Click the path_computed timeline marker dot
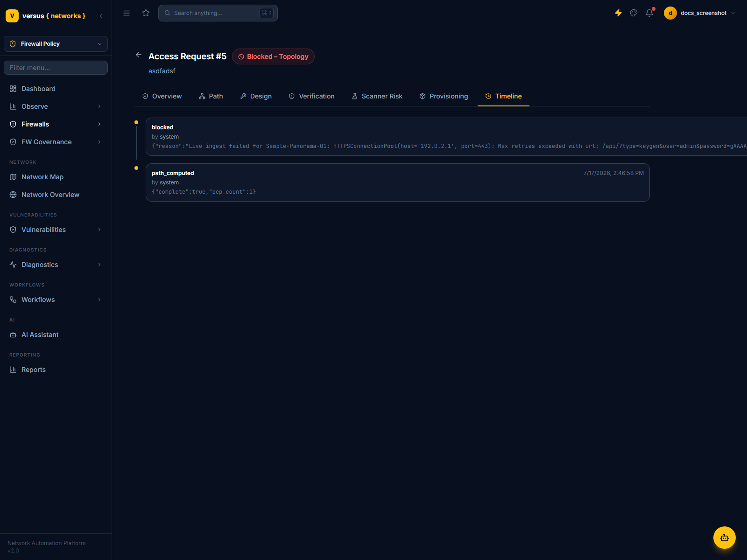The height and width of the screenshot is (560, 747). point(136,168)
